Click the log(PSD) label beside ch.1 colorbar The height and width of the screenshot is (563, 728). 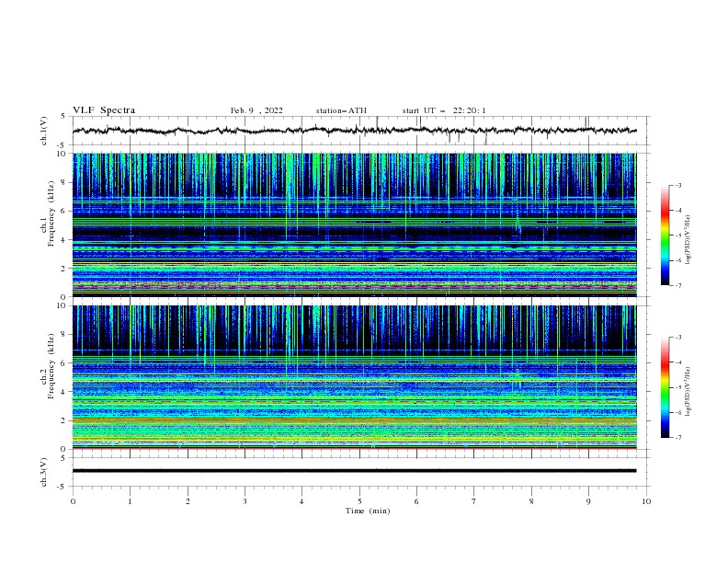point(688,240)
